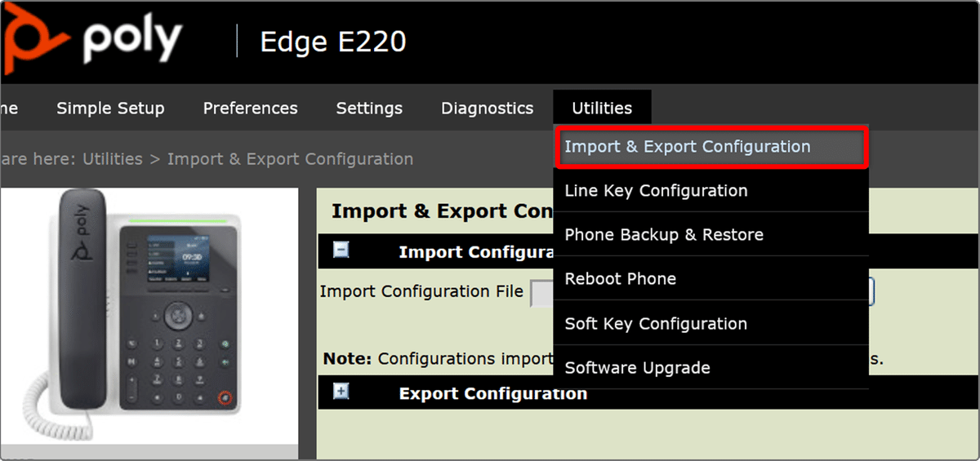Open the Simple Setup tab

pyautogui.click(x=110, y=108)
